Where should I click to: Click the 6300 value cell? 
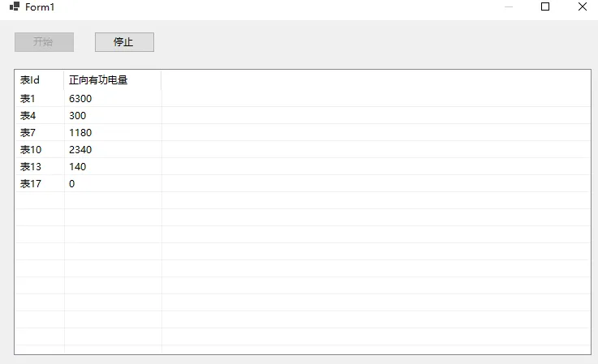pos(81,98)
